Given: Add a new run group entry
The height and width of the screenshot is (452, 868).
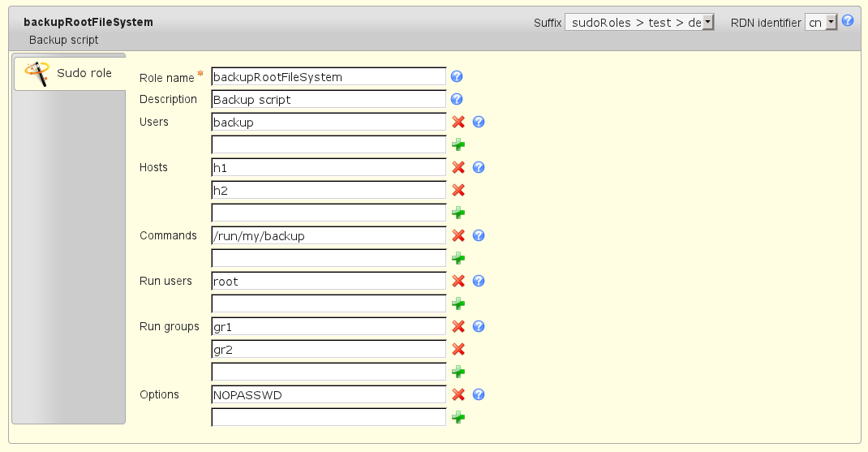Looking at the screenshot, I should point(458,372).
